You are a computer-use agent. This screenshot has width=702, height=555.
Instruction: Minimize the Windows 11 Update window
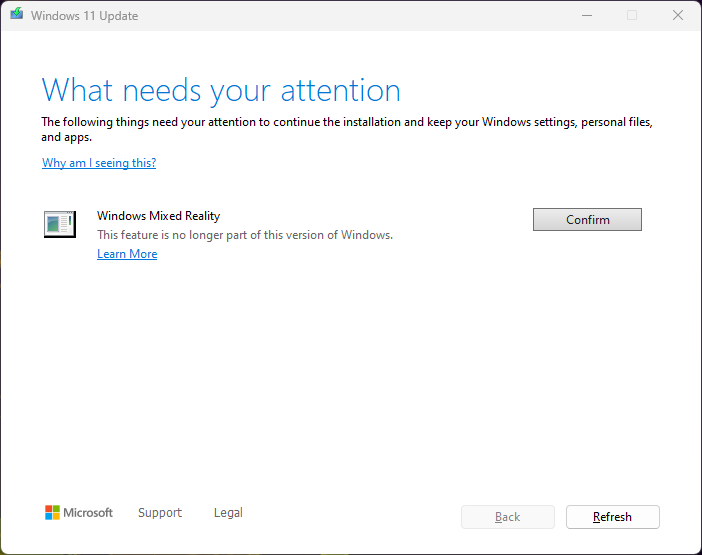pyautogui.click(x=587, y=16)
